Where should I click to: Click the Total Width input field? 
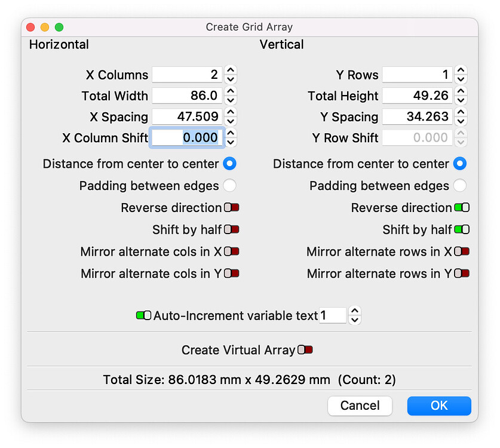[x=187, y=96]
